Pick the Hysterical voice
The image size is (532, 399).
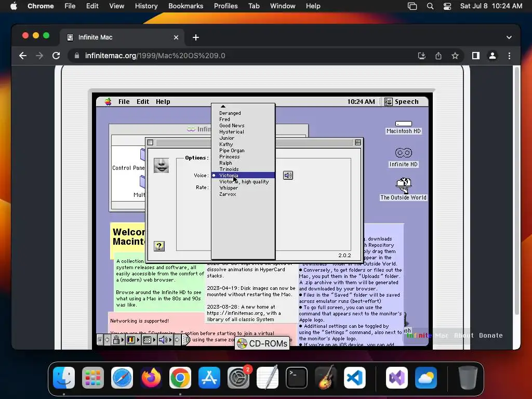point(243,131)
